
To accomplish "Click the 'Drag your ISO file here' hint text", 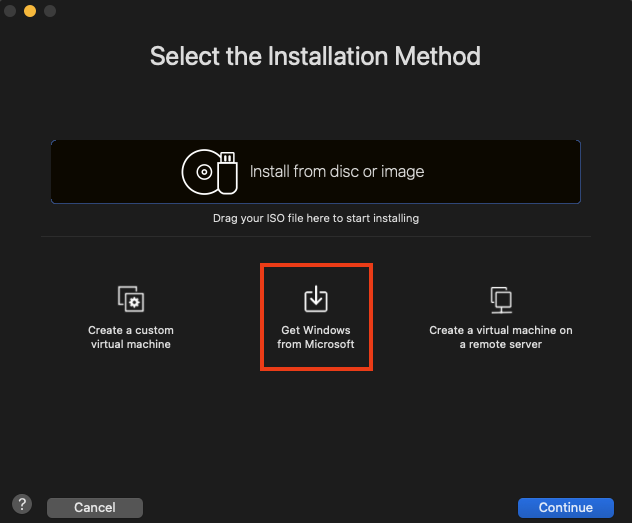I will coord(316,218).
